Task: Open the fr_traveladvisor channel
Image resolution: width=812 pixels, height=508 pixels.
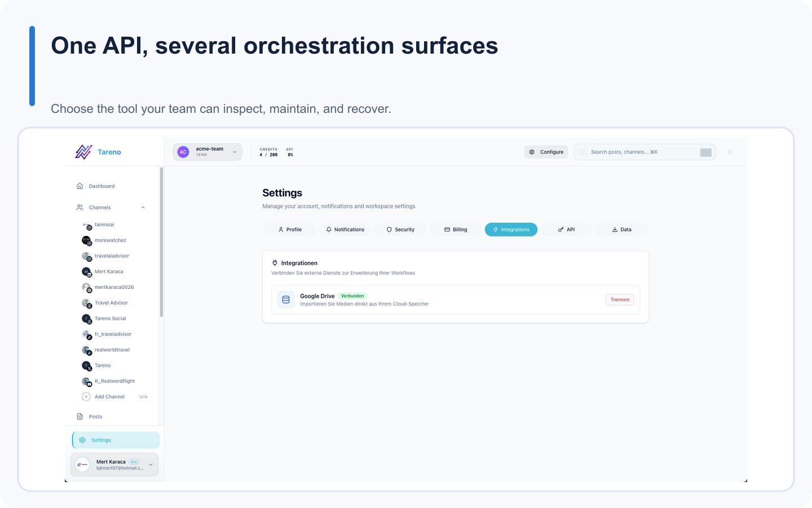Action: click(x=113, y=334)
